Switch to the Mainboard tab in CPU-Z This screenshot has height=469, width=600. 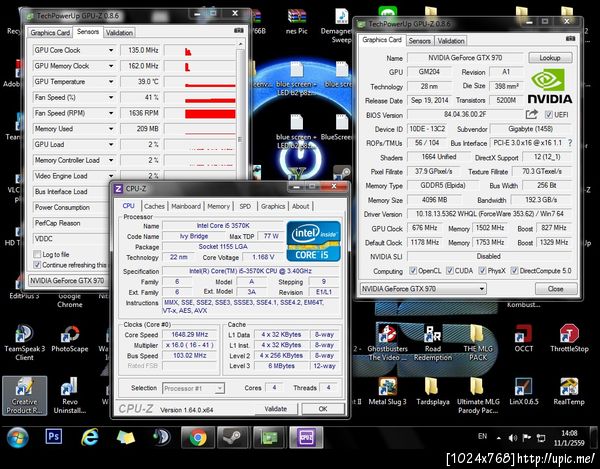click(x=185, y=206)
